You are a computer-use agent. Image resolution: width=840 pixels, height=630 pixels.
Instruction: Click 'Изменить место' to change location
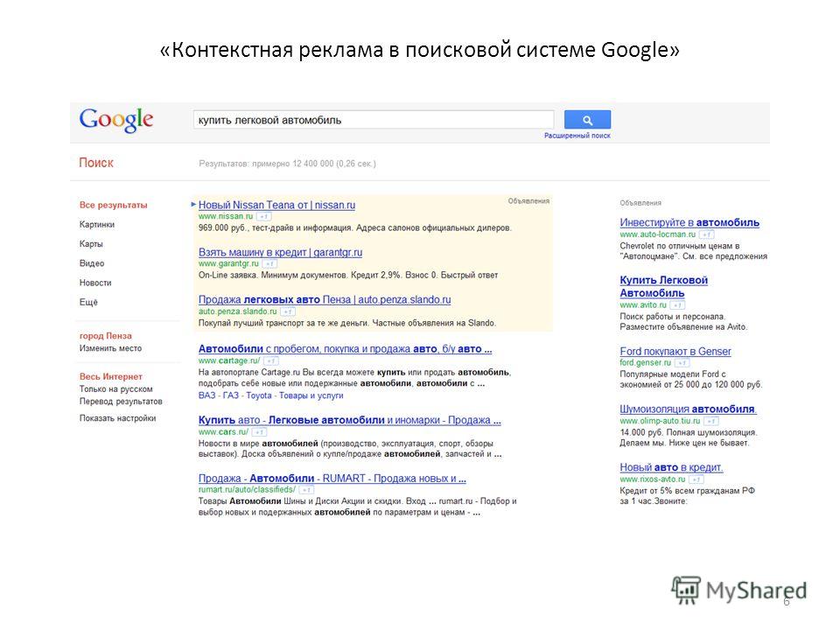tap(111, 348)
